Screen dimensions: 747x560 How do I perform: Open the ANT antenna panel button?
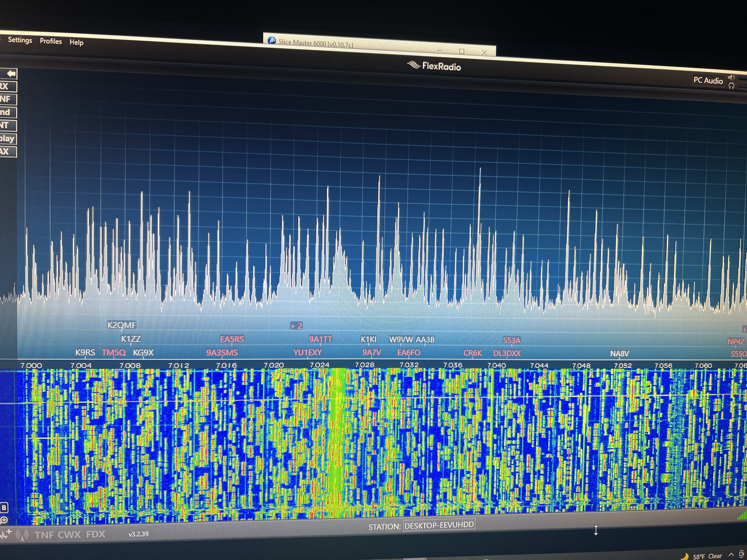pos(8,125)
